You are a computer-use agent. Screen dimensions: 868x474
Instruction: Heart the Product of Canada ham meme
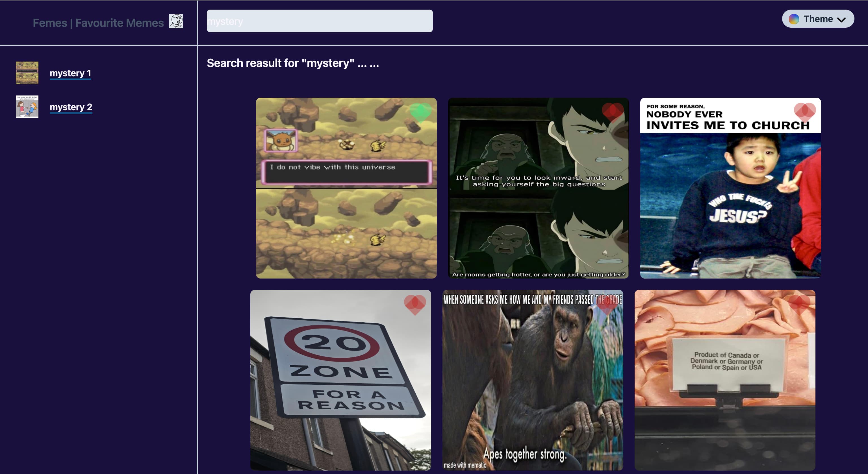(799, 304)
